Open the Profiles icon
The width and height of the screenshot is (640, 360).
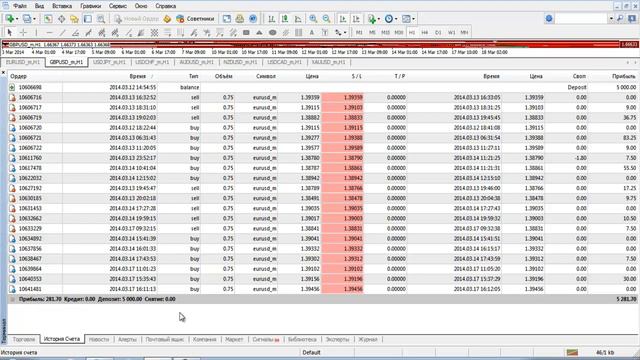point(27,19)
